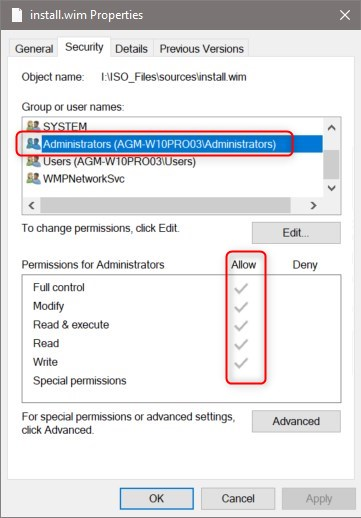Click the up arrow of user list scrollbar

tap(331, 127)
